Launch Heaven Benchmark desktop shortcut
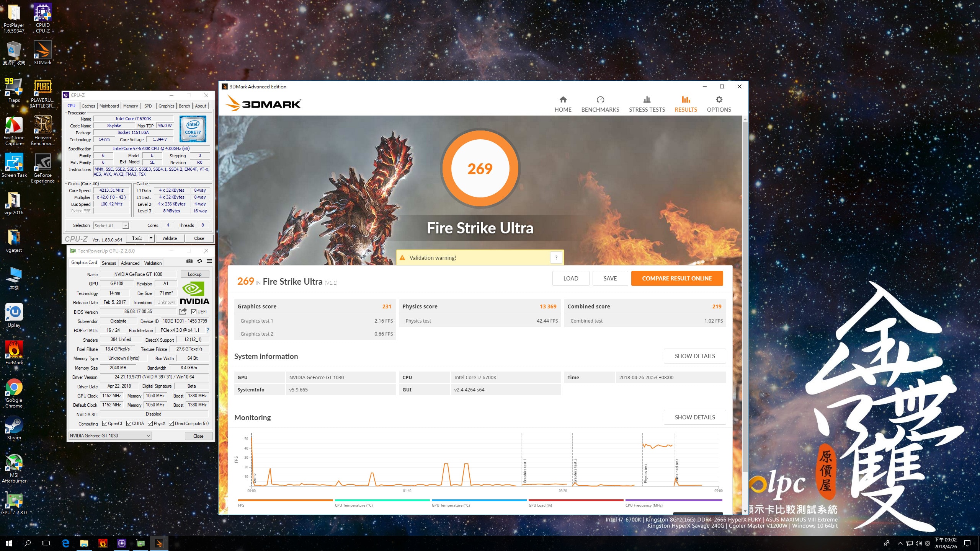The width and height of the screenshot is (980, 551). tap(42, 131)
